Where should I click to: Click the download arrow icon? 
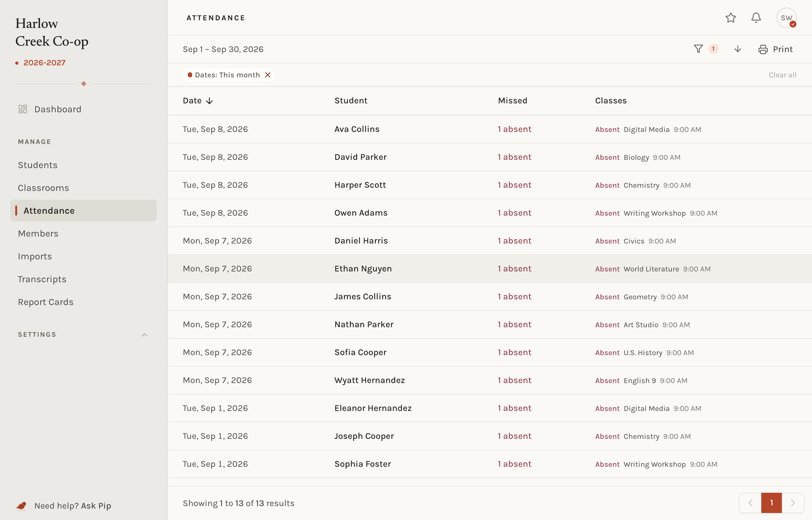(738, 49)
